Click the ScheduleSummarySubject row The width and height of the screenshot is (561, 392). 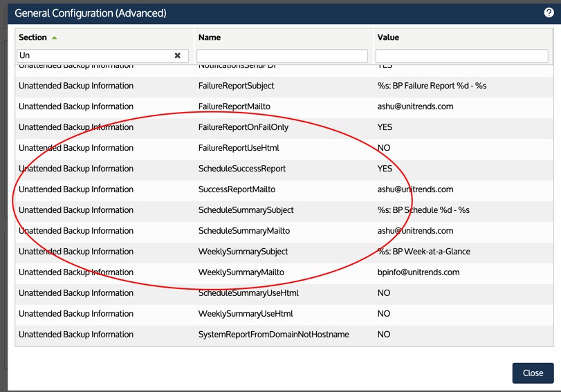coord(246,210)
